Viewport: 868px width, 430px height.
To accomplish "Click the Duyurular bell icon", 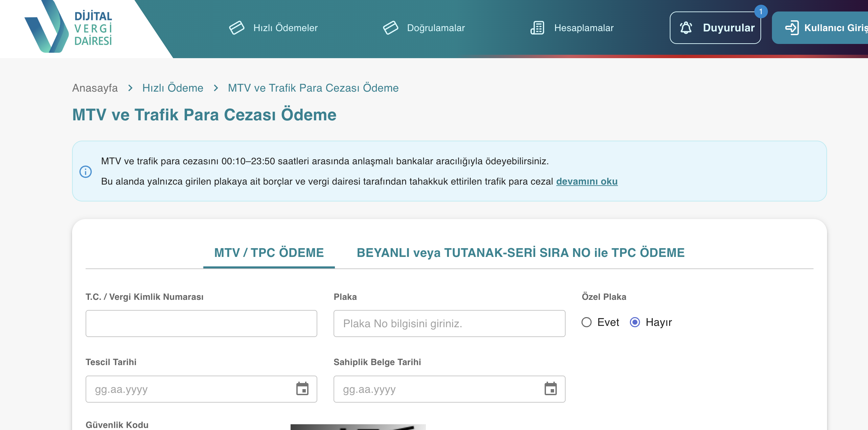I will click(x=686, y=28).
